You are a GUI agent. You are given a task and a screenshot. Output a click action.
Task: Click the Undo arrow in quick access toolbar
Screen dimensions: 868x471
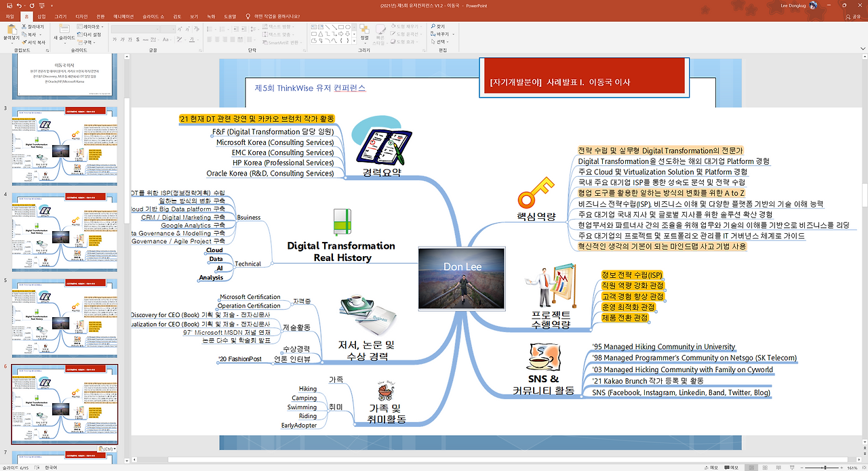(x=19, y=5)
